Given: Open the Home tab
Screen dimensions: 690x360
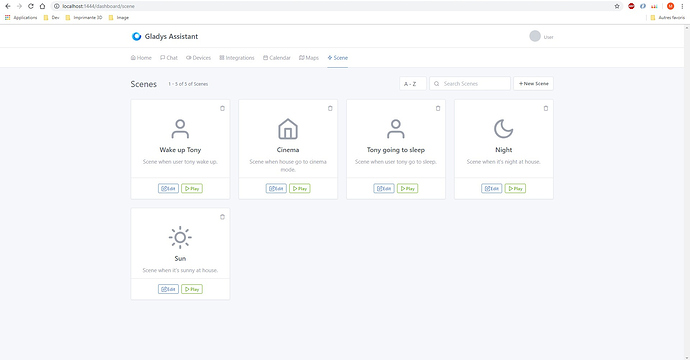Looking at the screenshot, I should [x=141, y=58].
